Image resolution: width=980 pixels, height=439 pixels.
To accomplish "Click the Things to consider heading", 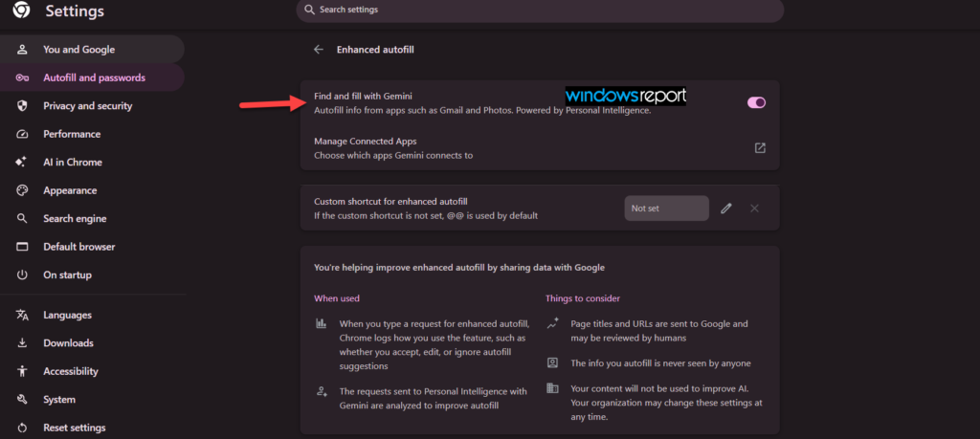I will (583, 298).
